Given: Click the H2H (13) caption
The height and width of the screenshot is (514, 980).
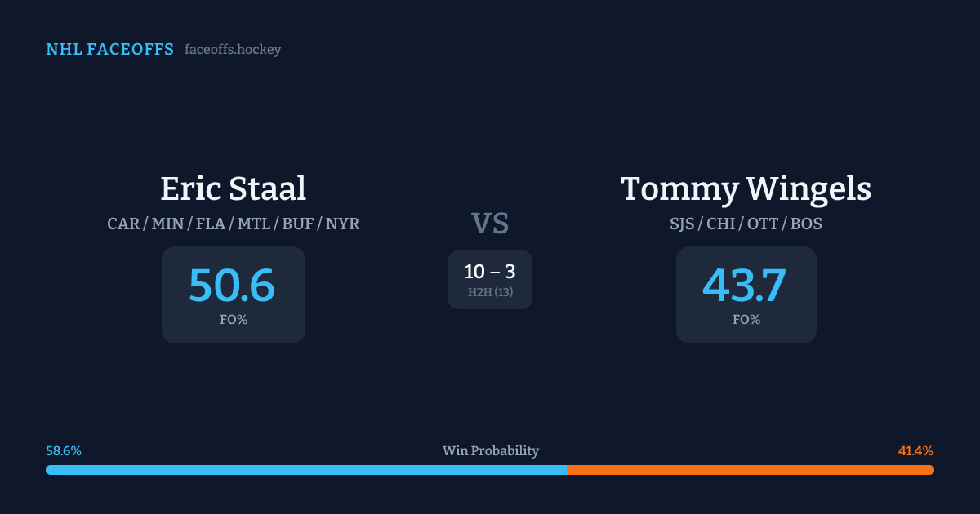Looking at the screenshot, I should pos(490,292).
